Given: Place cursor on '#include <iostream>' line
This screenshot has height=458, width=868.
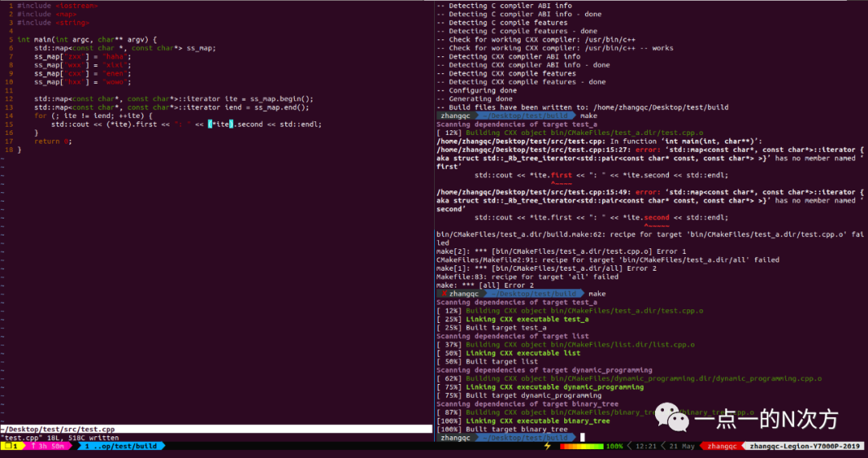Looking at the screenshot, I should [x=58, y=6].
